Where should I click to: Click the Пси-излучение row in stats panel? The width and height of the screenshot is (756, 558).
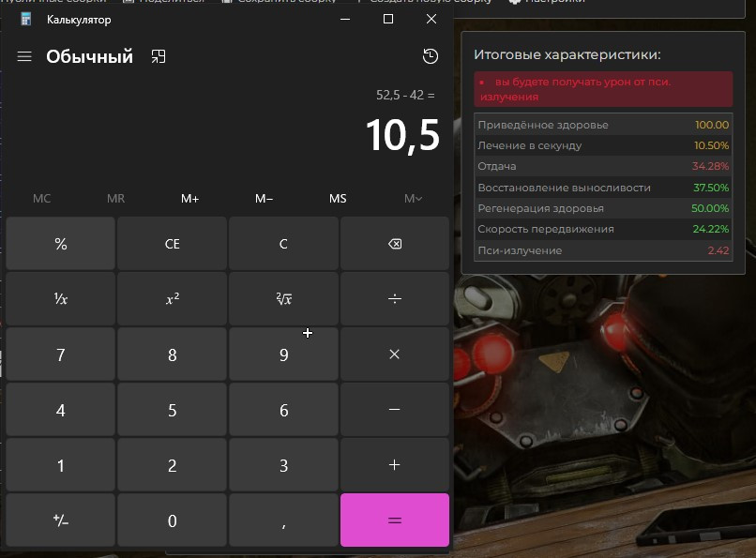[x=602, y=250]
